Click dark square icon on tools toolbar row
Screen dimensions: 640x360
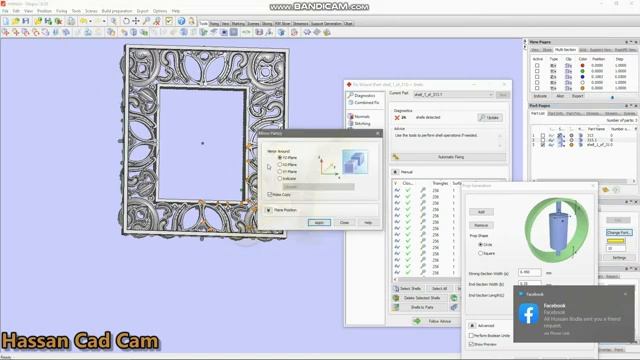(233, 32)
